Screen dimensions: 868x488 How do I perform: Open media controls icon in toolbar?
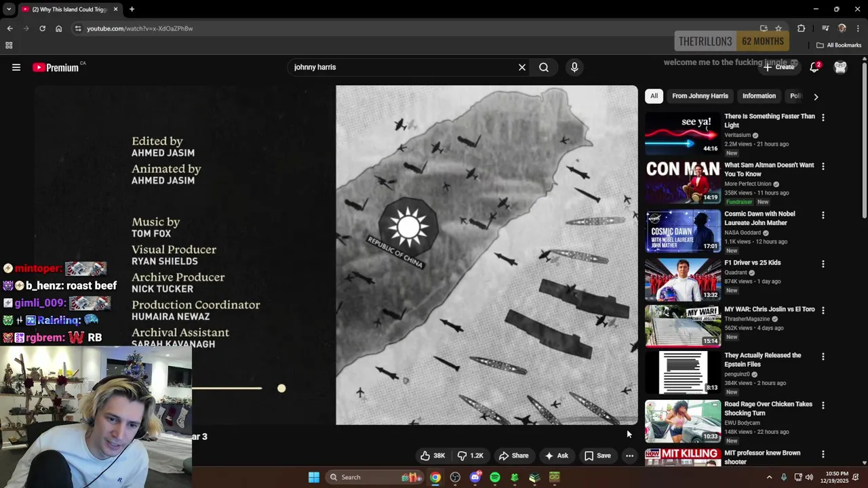click(825, 28)
